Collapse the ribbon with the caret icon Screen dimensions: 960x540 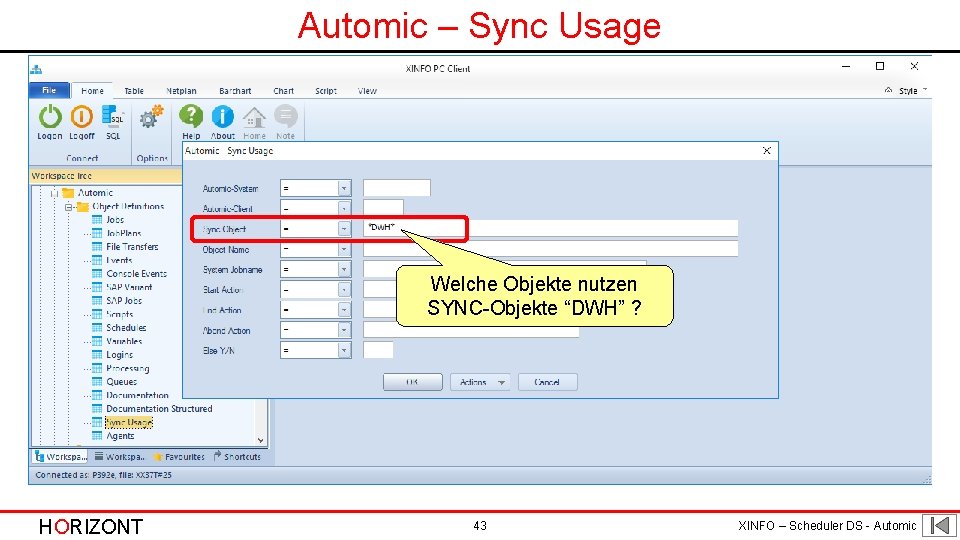pos(888,90)
